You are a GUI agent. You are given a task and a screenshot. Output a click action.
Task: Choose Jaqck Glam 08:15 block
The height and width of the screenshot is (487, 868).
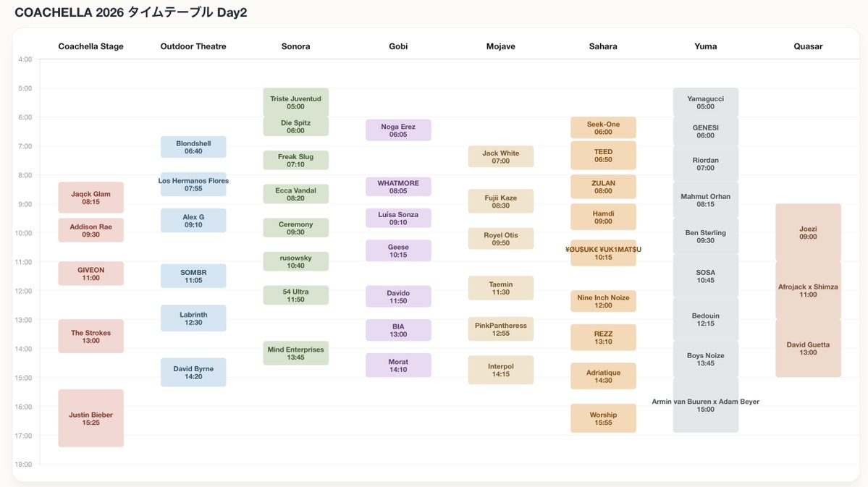coord(90,198)
